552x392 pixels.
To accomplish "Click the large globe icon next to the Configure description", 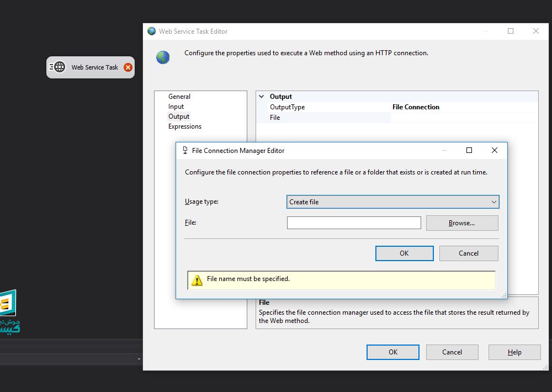I will [163, 57].
